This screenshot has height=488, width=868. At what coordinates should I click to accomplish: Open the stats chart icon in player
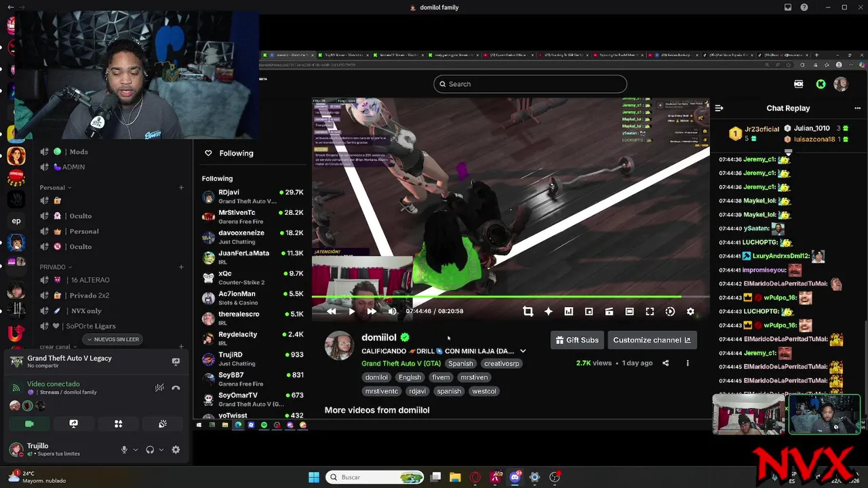tap(568, 311)
